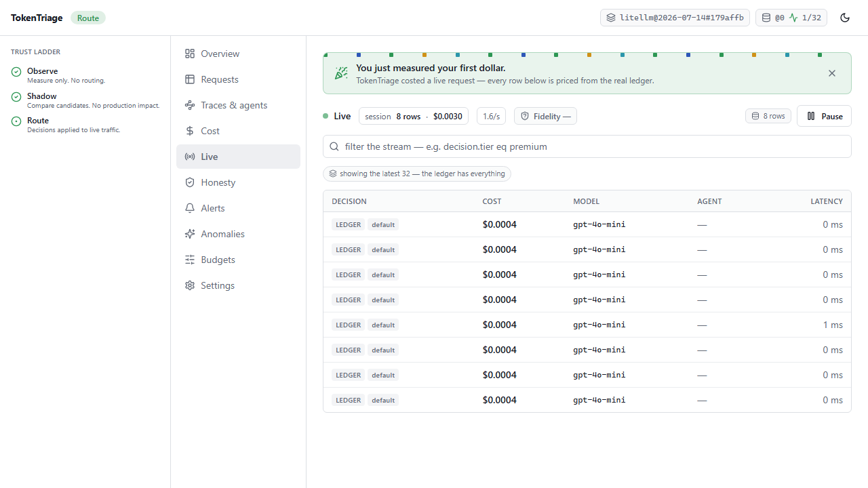
Task: Open the Alerts page
Action: coord(238,208)
